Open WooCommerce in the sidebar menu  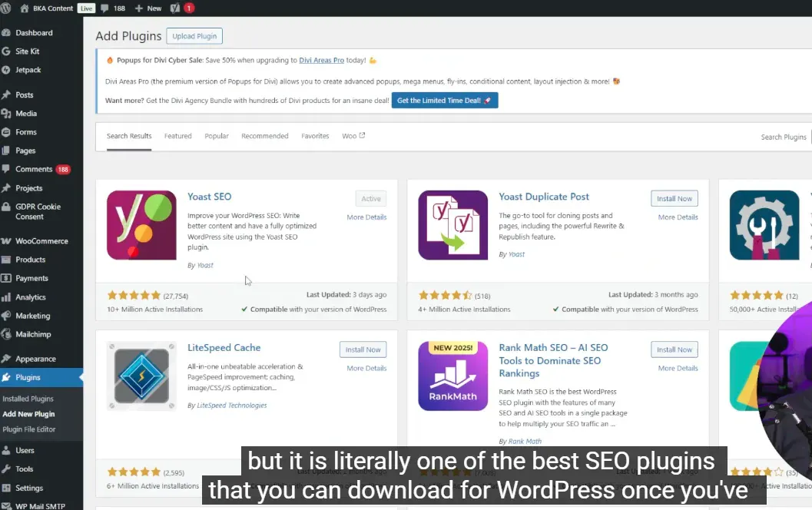tap(41, 241)
